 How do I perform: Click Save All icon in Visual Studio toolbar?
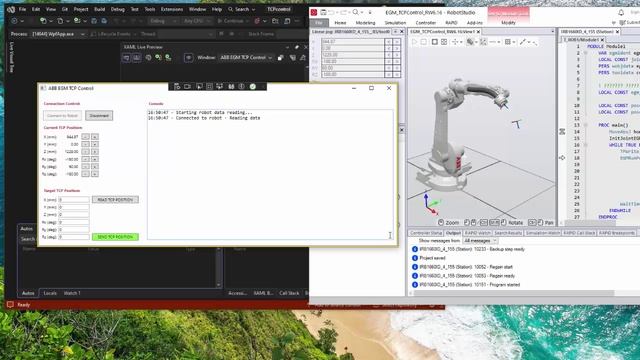[x=104, y=21]
